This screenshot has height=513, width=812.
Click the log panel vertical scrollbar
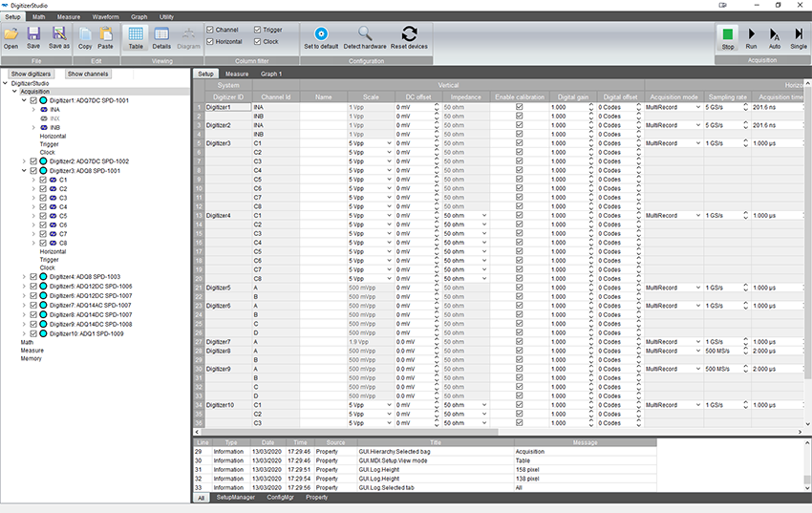(807, 480)
